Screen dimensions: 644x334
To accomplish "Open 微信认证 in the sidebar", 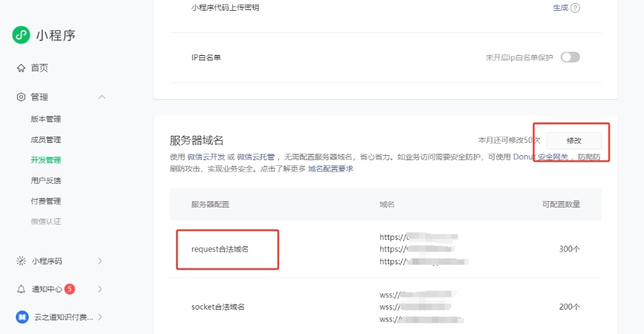I will pos(45,221).
